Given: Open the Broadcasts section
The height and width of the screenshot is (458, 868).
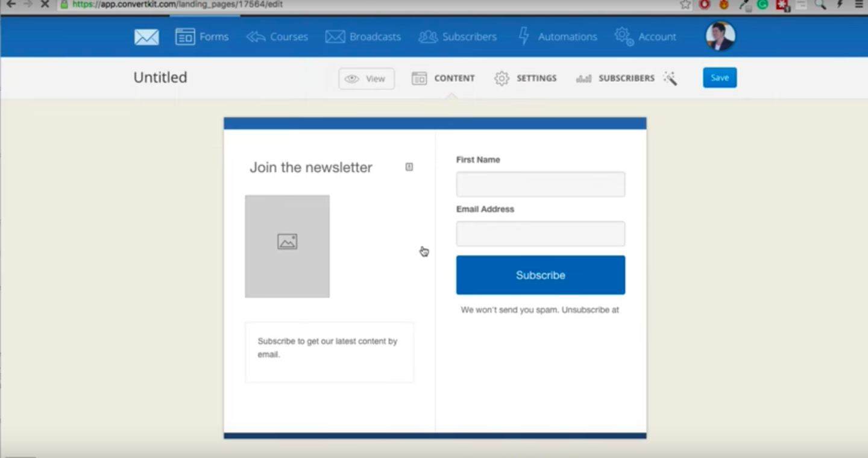Looking at the screenshot, I should tap(363, 37).
